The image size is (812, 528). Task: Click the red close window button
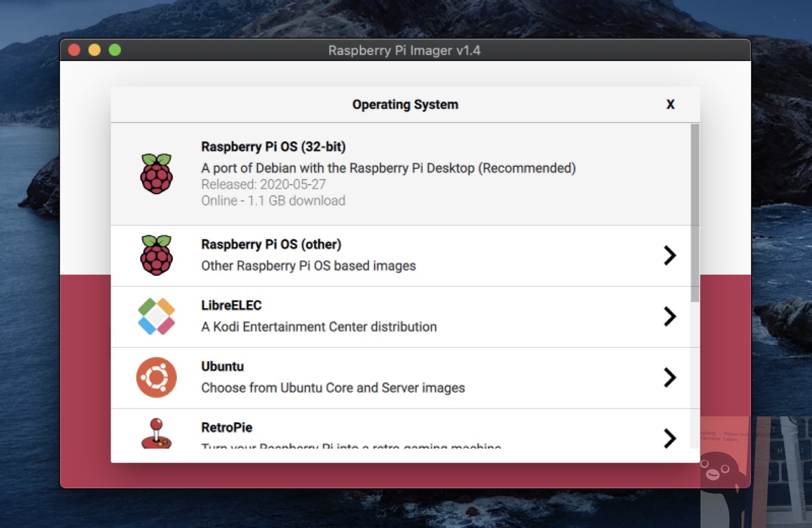point(74,50)
